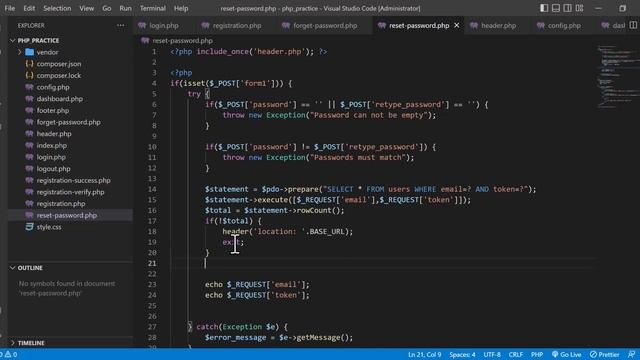Click Ln 21, Col 9 status
Screen dimensions: 640x360
click(x=424, y=354)
